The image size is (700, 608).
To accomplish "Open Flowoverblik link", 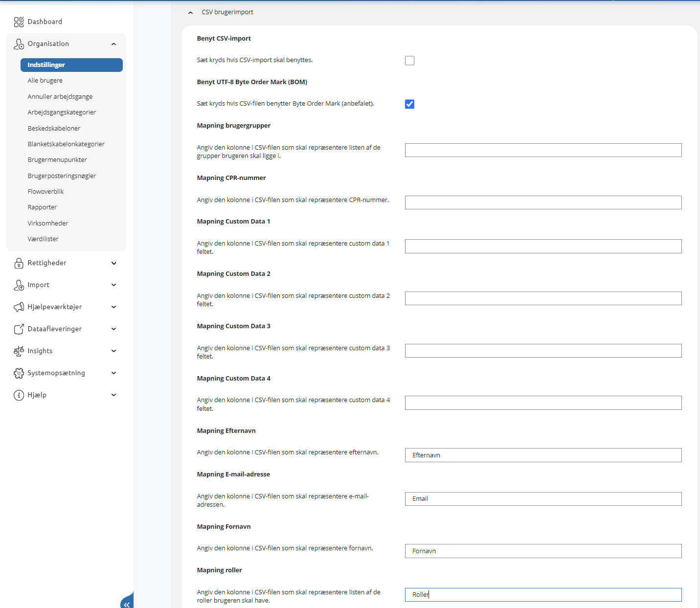I will (45, 192).
